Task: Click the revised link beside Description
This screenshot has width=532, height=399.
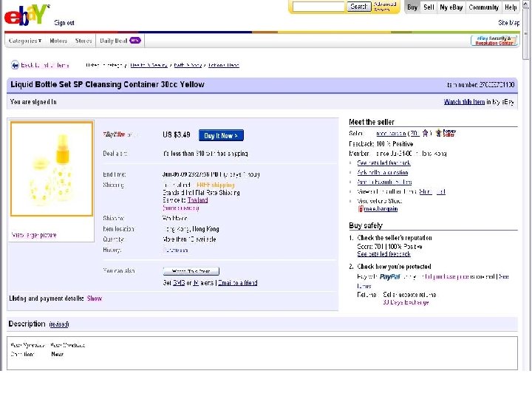Action: coord(59,324)
